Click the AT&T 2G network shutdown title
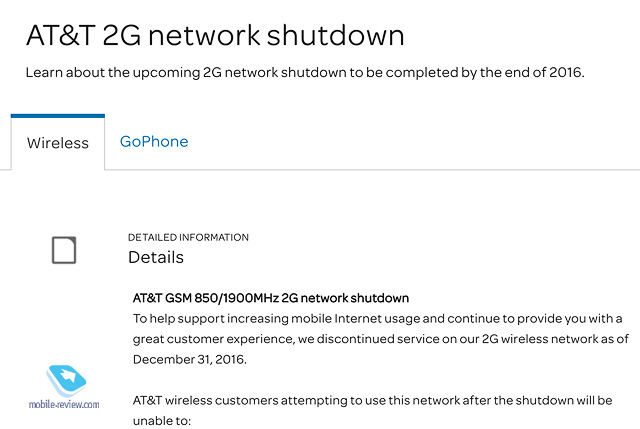Image resolution: width=640 pixels, height=429 pixels. [x=215, y=35]
